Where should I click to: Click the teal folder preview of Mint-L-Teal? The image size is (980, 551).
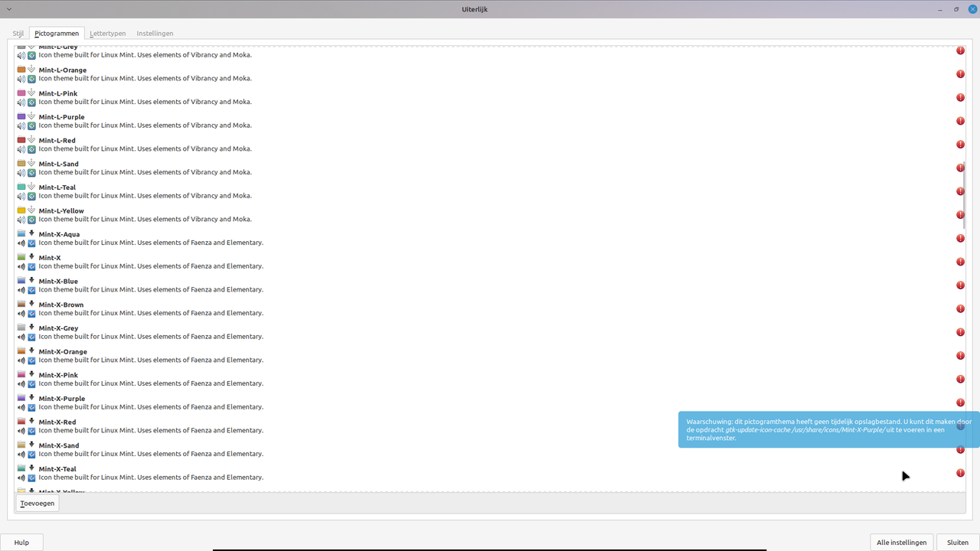21,187
